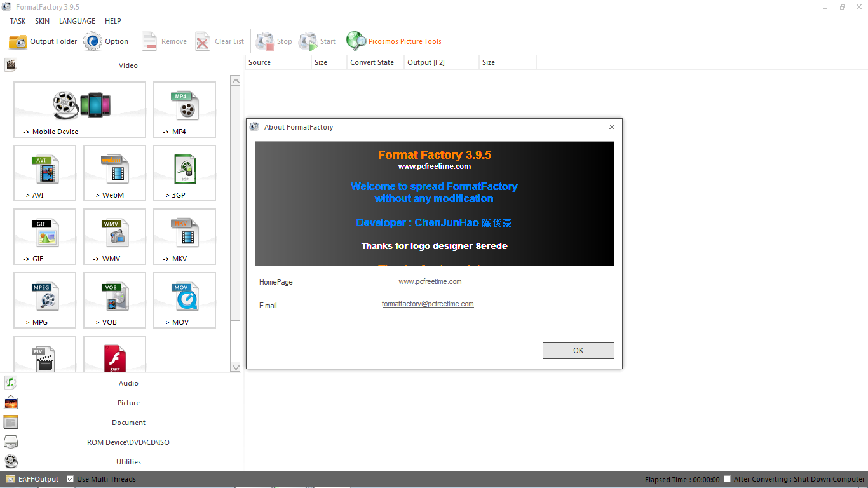Click the Output [F2] column header
This screenshot has width=868, height=488.
click(442, 62)
